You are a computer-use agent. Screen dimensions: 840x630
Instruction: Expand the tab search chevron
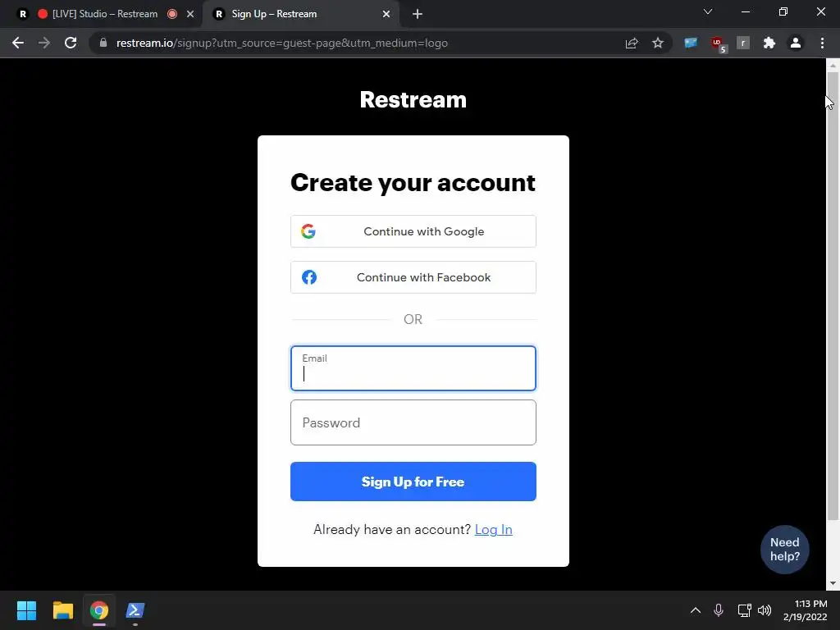(x=708, y=11)
